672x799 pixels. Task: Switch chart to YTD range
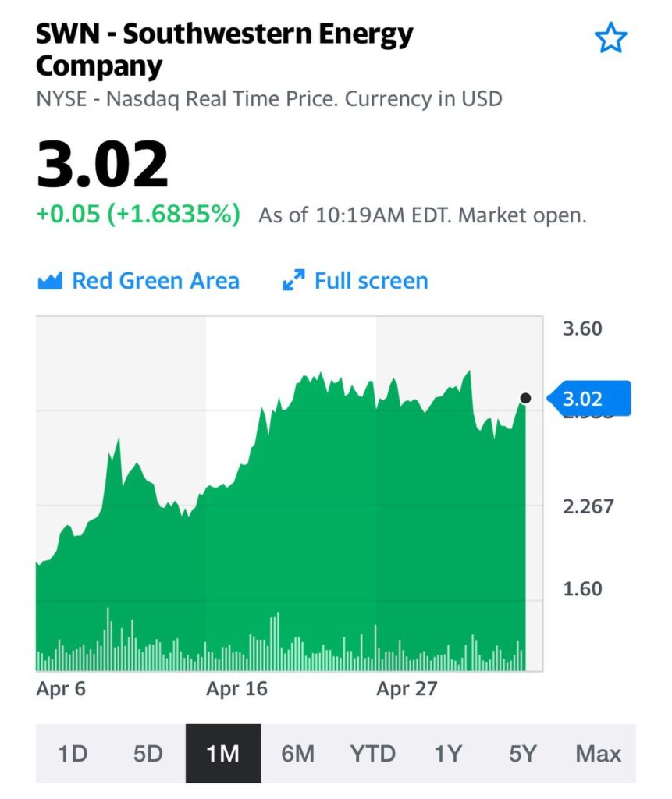372,754
